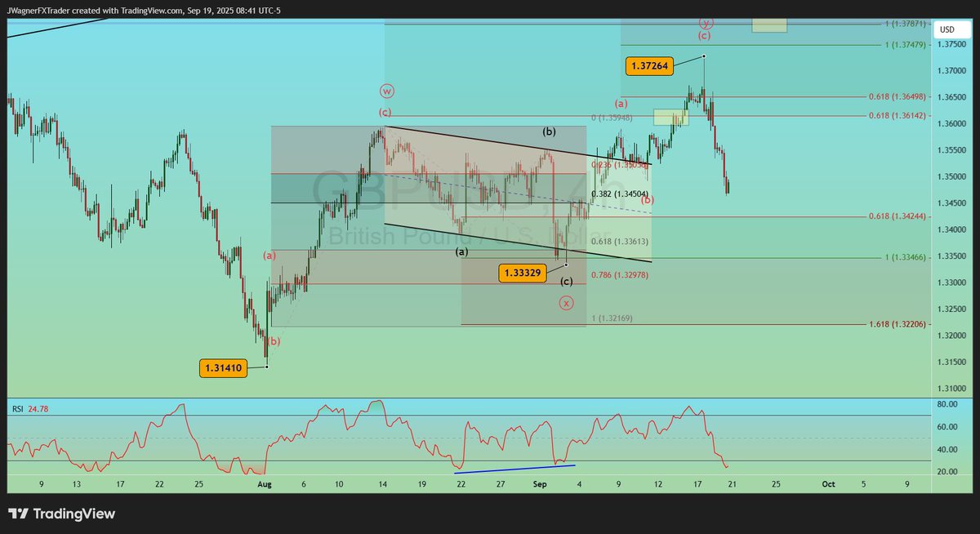Viewport: 980px width, 534px height.
Task: Select black (a) wave label in channel
Action: pos(462,251)
